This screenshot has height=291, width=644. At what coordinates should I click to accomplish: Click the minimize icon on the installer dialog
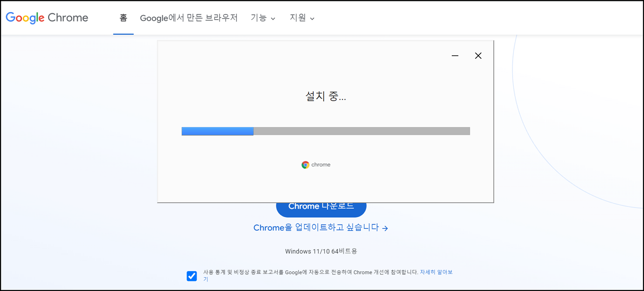click(x=455, y=56)
